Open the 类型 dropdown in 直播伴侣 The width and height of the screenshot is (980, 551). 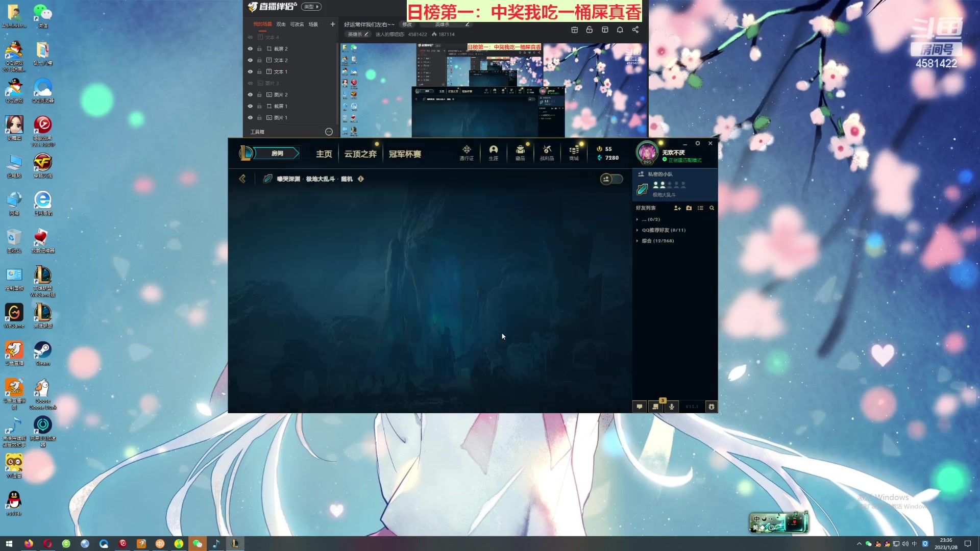(x=311, y=7)
